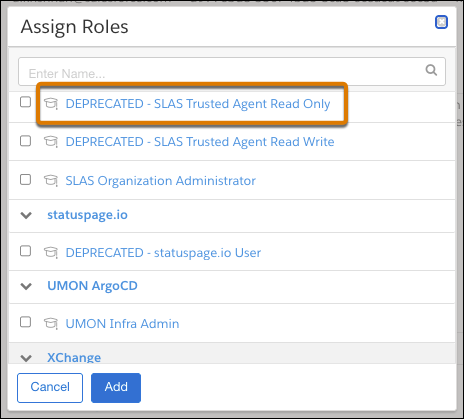
Task: Enable the UMON Infra Admin checkbox
Action: 25,322
